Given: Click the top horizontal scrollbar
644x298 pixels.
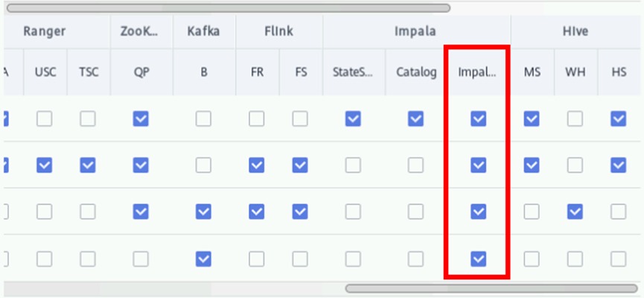Looking at the screenshot, I should pos(227,8).
